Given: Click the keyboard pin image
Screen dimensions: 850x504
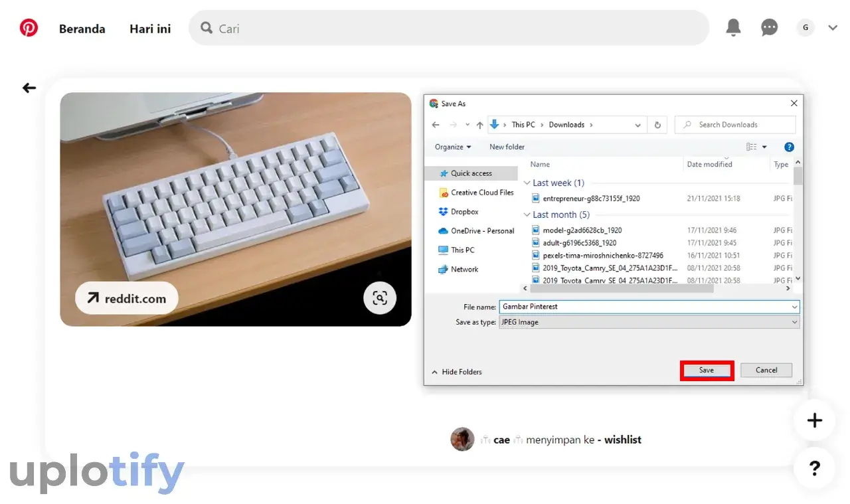Looking at the screenshot, I should pyautogui.click(x=236, y=209).
